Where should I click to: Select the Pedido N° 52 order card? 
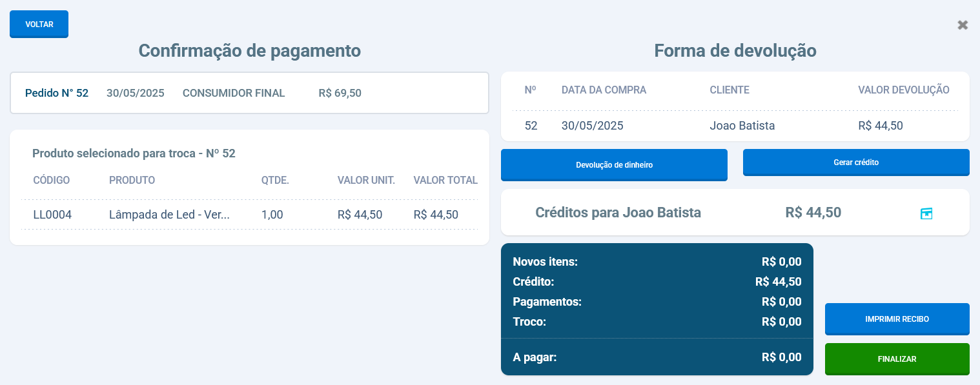(x=249, y=93)
